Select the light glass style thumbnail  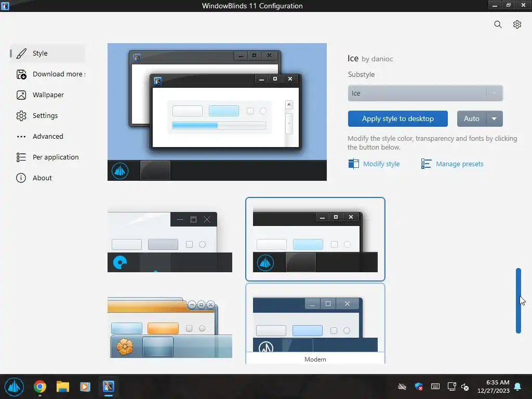(170, 242)
